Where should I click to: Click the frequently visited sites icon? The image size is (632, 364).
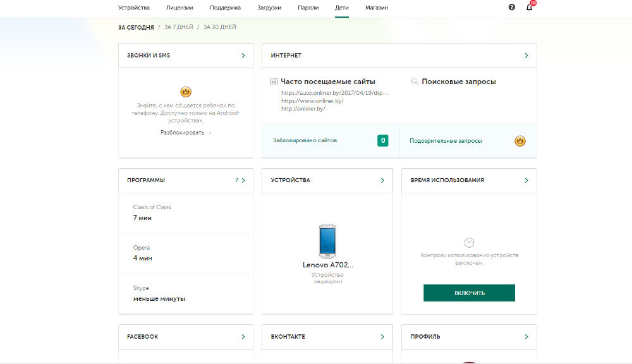[274, 82]
